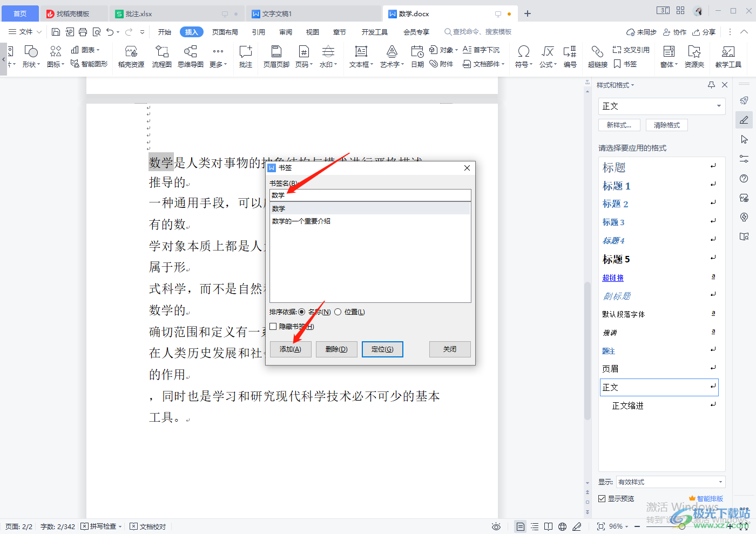
Task: Open Cross-reference (交叉引用)
Action: tap(631, 50)
